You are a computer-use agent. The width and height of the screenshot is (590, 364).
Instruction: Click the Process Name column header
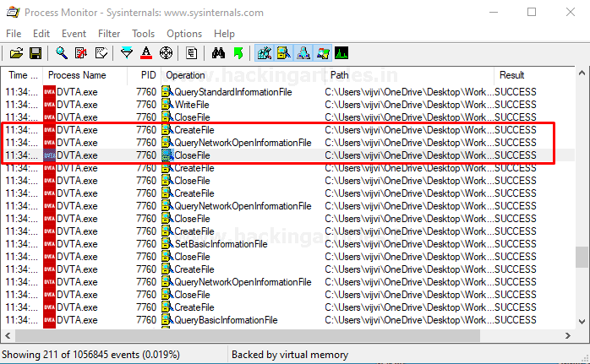coord(85,75)
